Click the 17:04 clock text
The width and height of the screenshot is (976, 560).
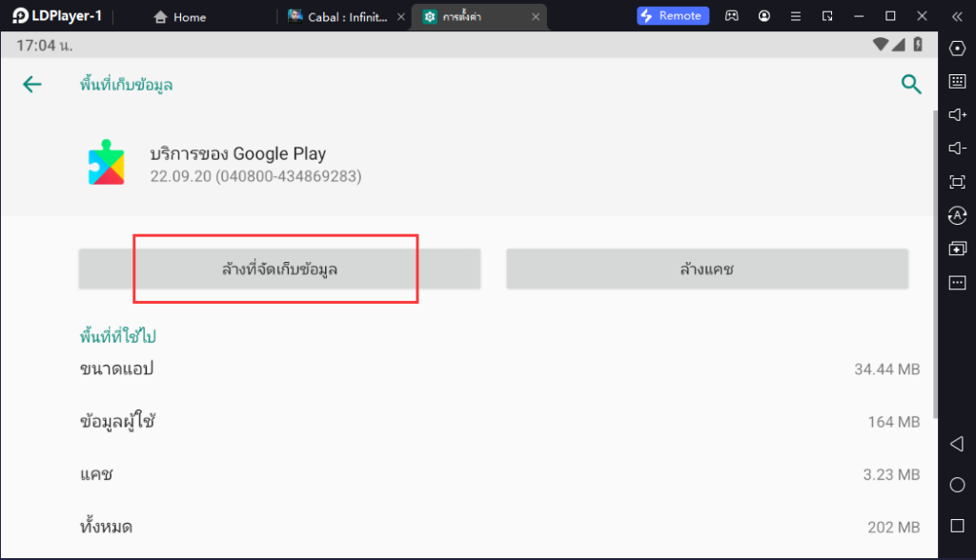pyautogui.click(x=44, y=46)
